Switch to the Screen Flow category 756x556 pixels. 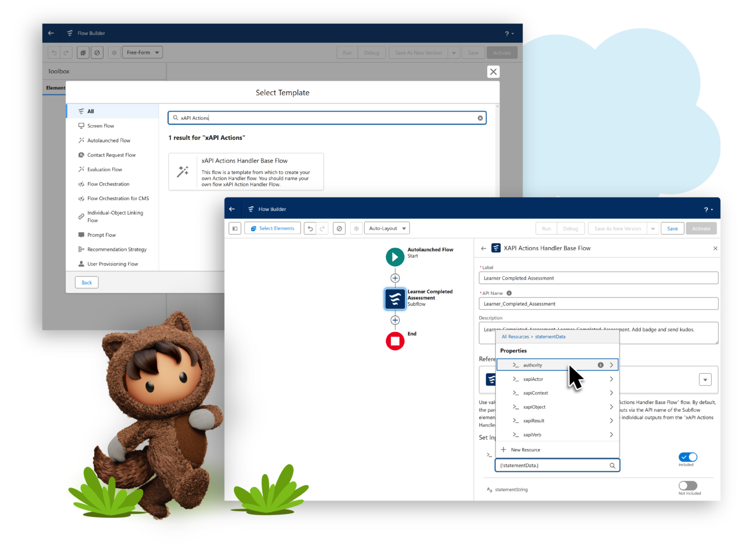coord(100,126)
